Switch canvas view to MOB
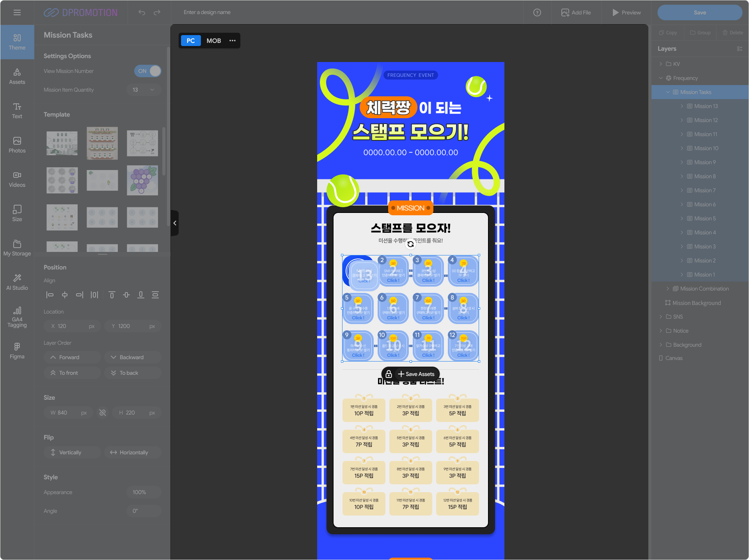 (x=214, y=41)
